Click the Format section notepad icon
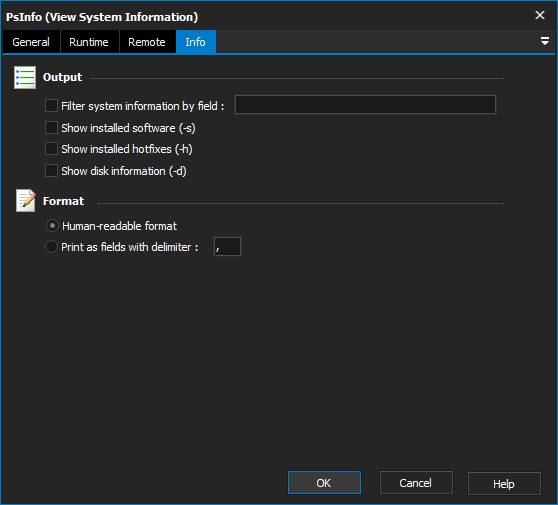558x505 pixels. [26, 201]
